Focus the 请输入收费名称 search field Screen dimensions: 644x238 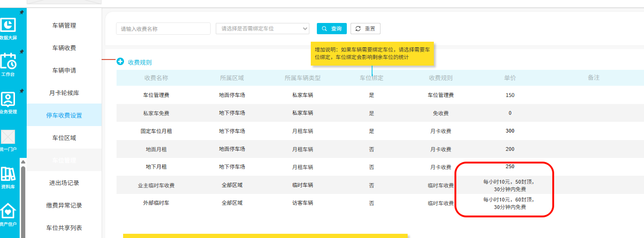[x=163, y=29]
